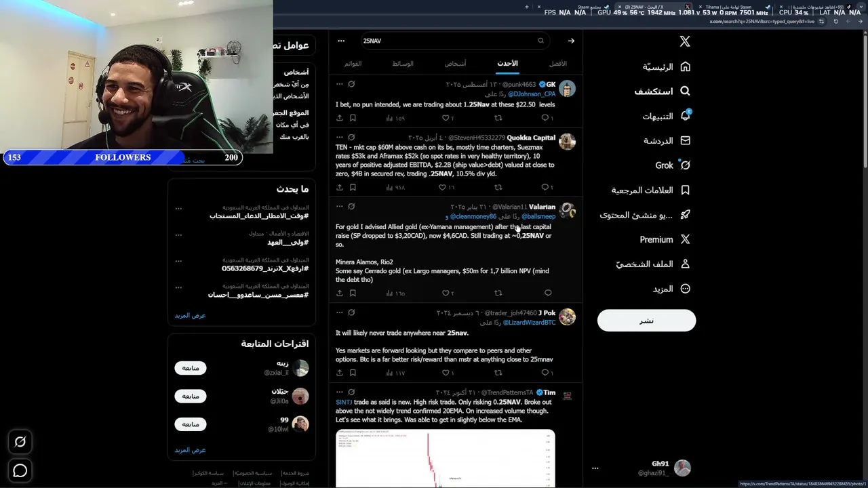Image resolution: width=868 pixels, height=488 pixels.
Task: Click the $INTJ cashtag link
Action: (x=344, y=402)
